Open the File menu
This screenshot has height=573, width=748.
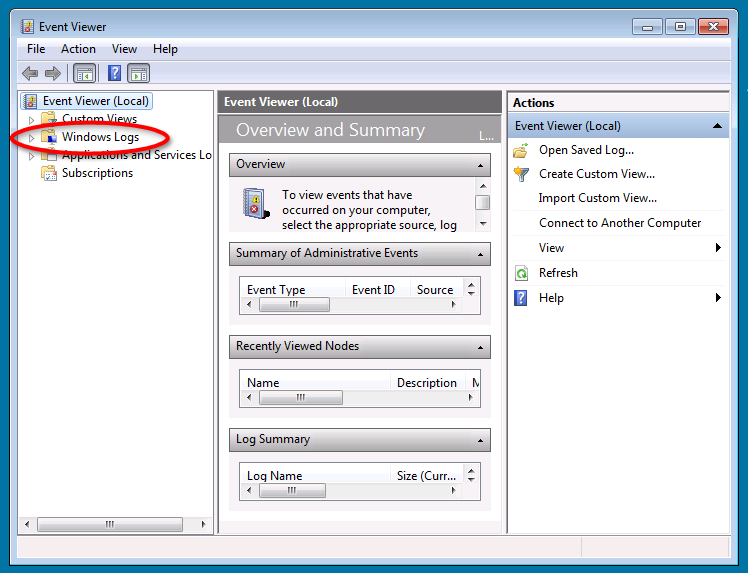tap(36, 49)
